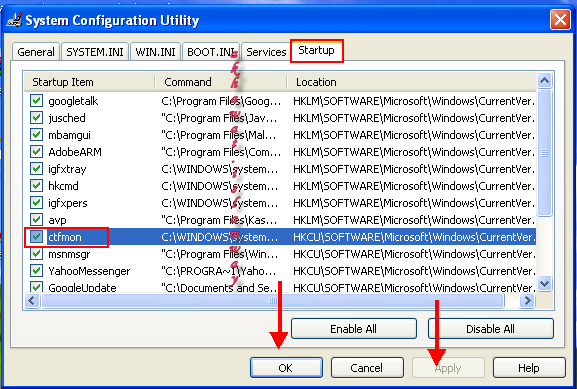Toggle the googletalk startup checkbox
577x389 pixels.
pyautogui.click(x=36, y=100)
